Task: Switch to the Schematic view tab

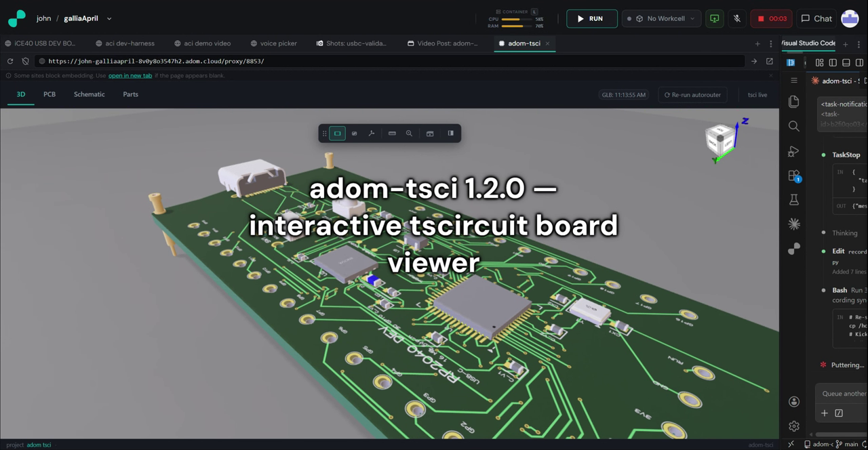Action: pos(90,95)
